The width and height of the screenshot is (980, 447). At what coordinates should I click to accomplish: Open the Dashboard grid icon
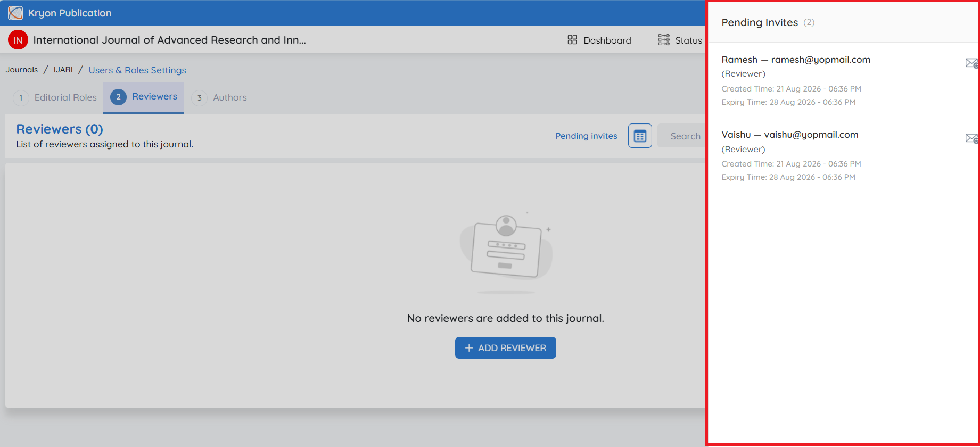[x=572, y=40]
